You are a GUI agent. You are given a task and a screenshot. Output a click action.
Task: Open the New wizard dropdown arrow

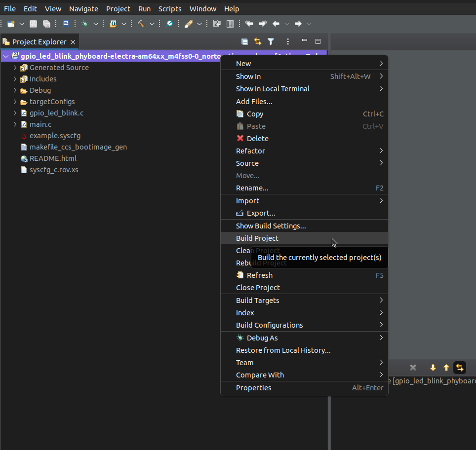[x=22, y=24]
